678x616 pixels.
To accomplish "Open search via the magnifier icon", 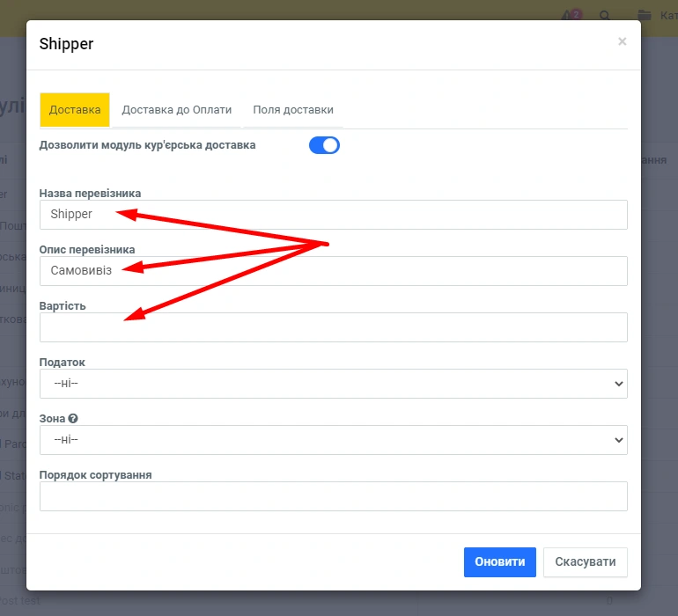I will tap(605, 15).
